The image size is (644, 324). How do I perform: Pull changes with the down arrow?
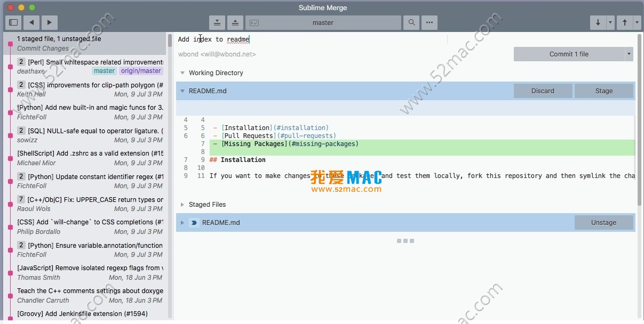point(598,22)
